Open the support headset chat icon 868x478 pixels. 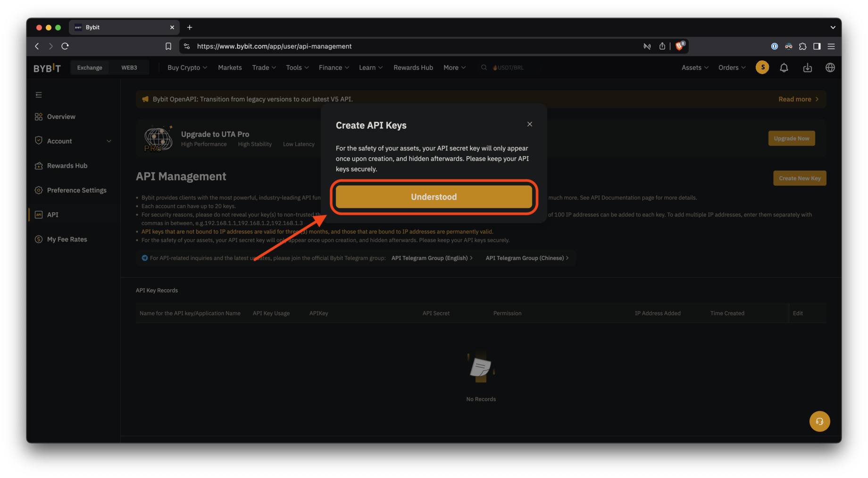coord(819,421)
